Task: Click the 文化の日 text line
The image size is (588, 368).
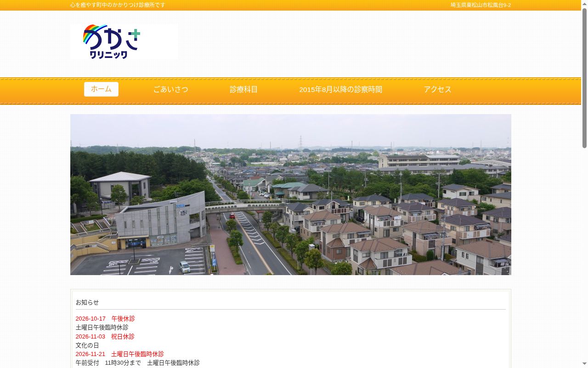Action: coord(87,345)
